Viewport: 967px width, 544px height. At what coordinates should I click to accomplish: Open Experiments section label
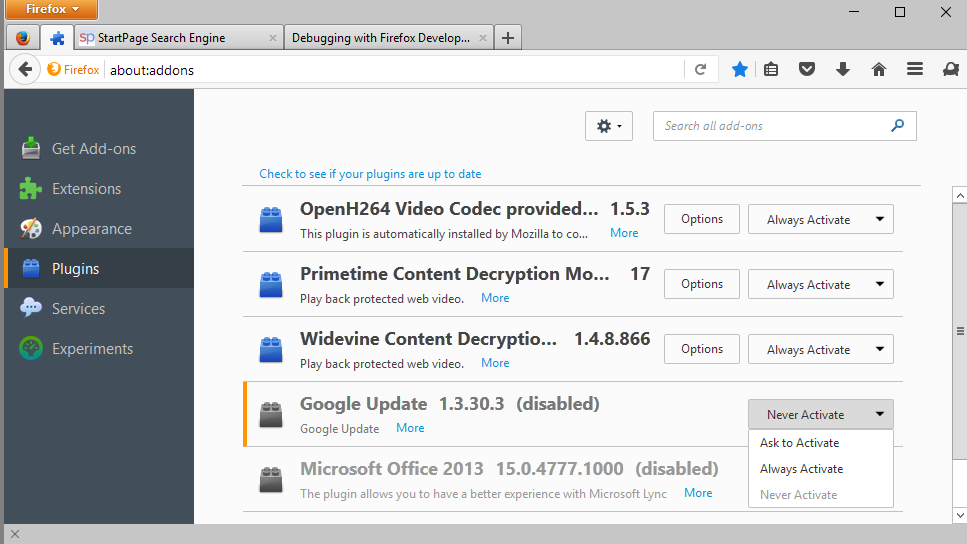pos(93,348)
